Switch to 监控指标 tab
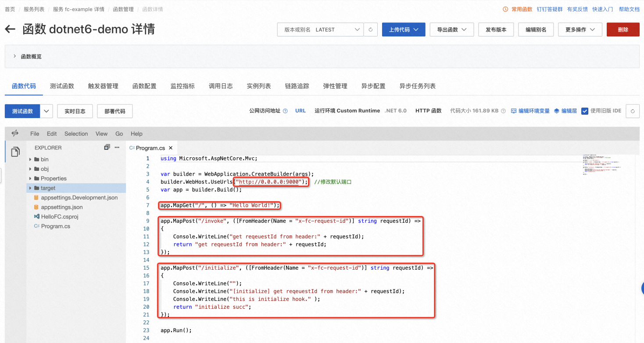The width and height of the screenshot is (644, 343). 182,86
